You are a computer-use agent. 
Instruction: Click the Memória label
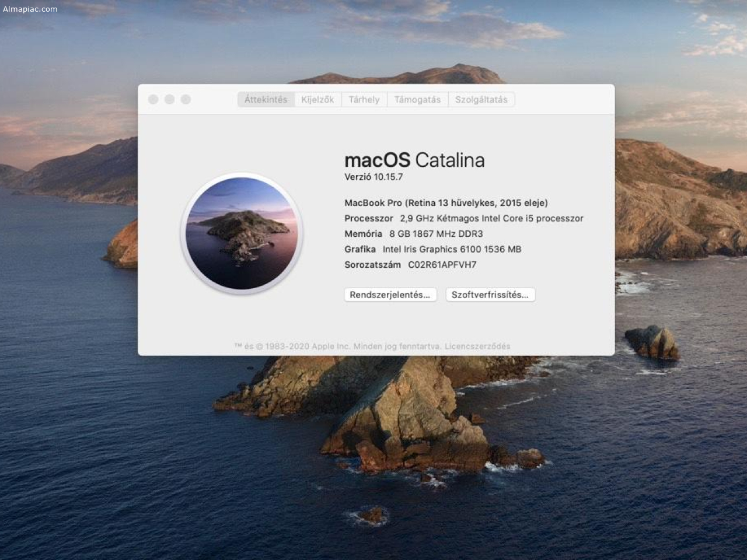[x=364, y=234]
